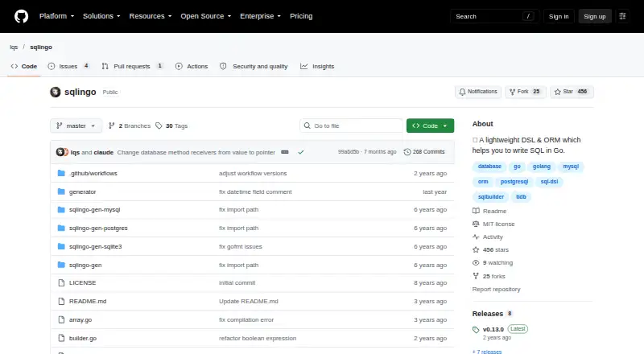
Task: Click the sqlingo-gen folder icon
Action: pos(61,265)
